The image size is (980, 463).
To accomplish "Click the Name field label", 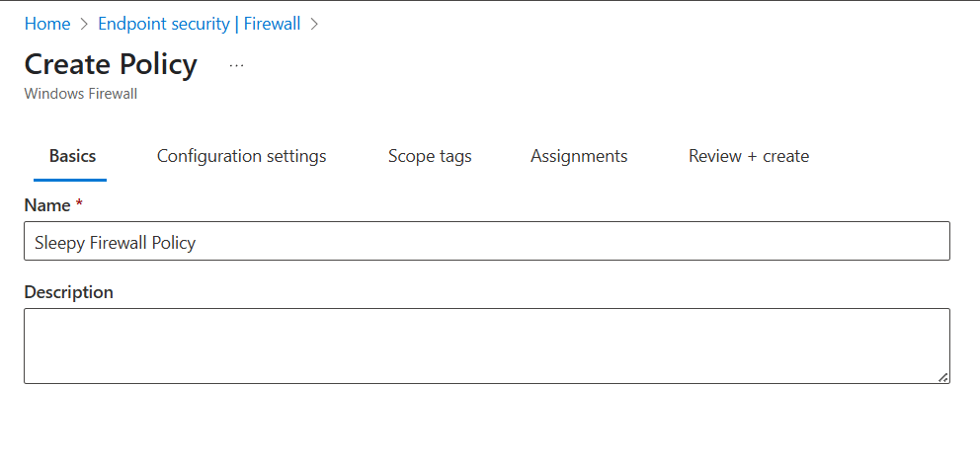I will coord(46,205).
